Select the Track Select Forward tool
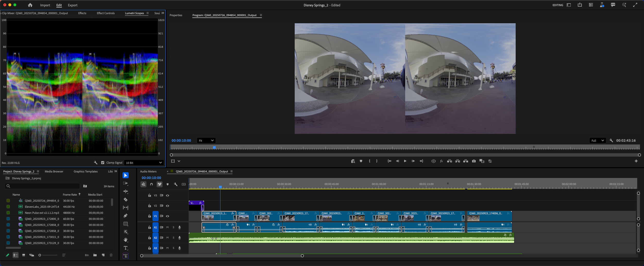Viewport: 644px width, 266px height. [x=125, y=183]
